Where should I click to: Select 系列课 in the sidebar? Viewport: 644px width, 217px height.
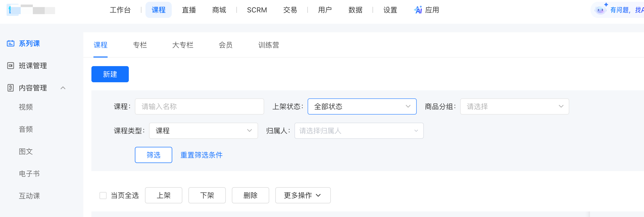(x=29, y=43)
